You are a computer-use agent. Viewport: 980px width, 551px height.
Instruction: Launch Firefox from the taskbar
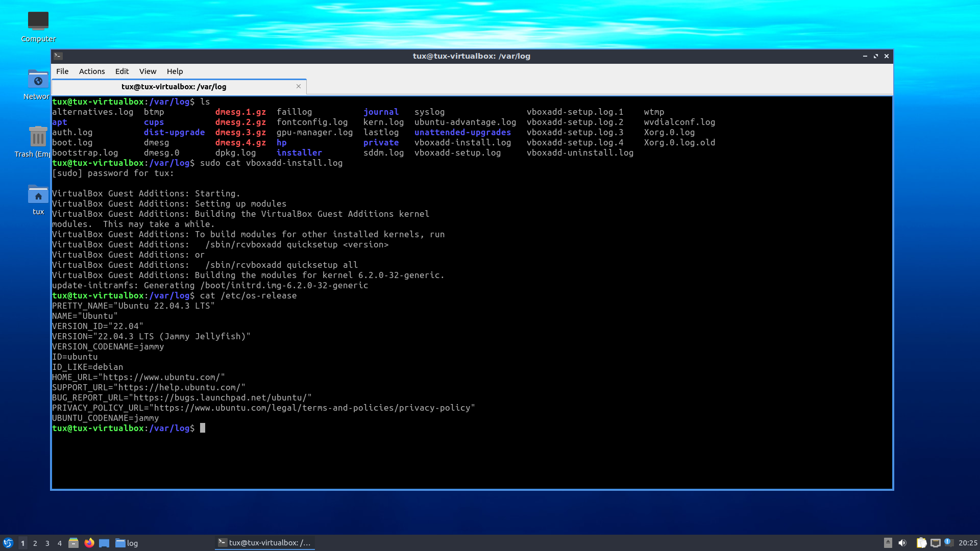point(89,543)
